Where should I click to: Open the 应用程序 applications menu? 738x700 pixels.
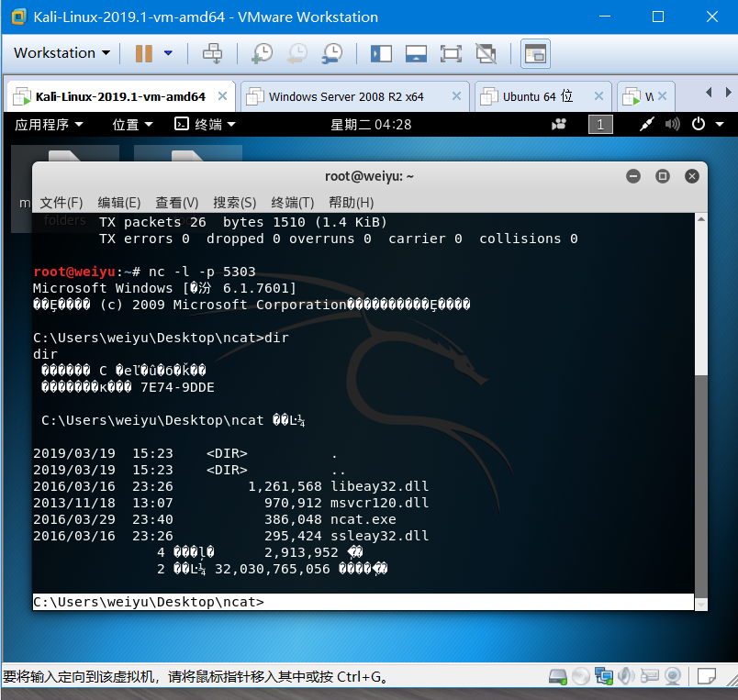pyautogui.click(x=49, y=125)
